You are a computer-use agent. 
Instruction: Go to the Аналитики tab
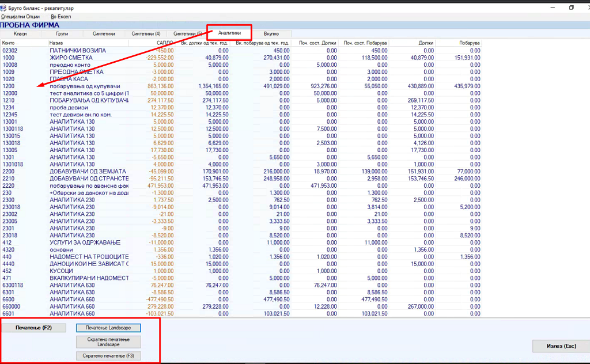tap(229, 33)
